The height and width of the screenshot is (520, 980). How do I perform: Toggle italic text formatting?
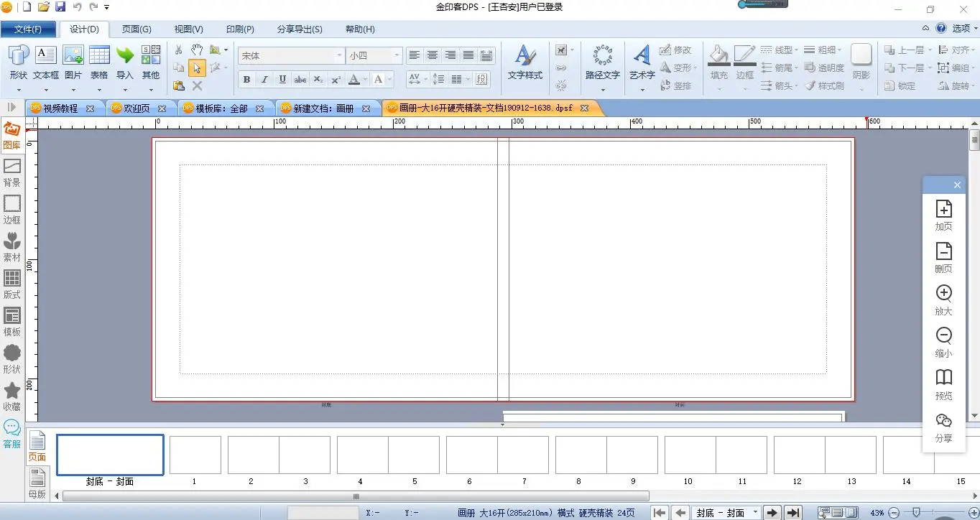tap(264, 79)
